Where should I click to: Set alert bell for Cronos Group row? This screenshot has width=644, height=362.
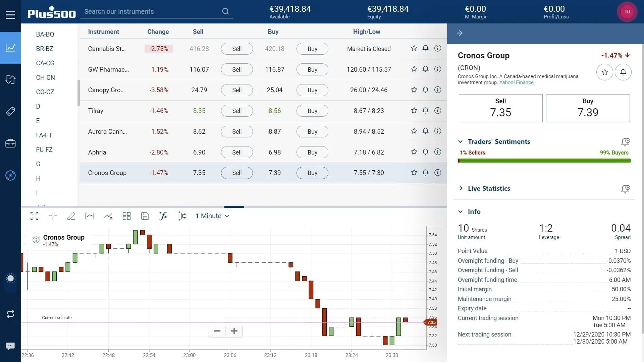tap(425, 173)
